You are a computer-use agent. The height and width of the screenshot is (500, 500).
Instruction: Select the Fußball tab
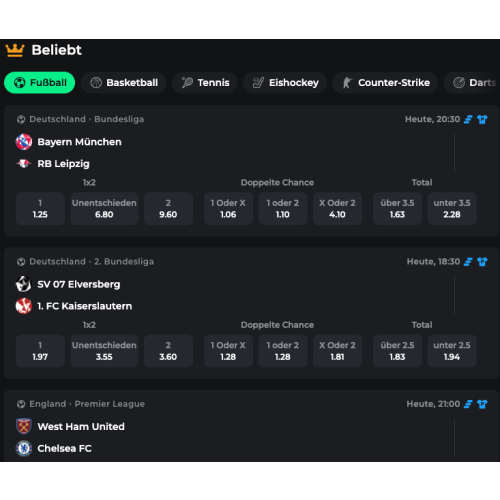point(40,83)
